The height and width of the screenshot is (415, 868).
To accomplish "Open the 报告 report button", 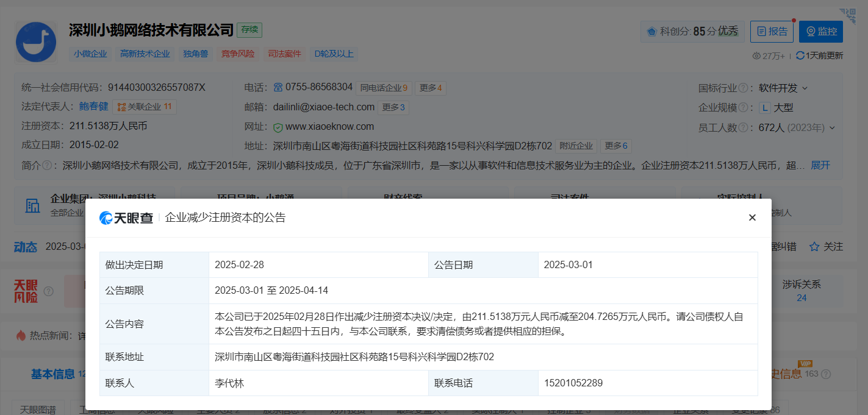I will point(771,32).
